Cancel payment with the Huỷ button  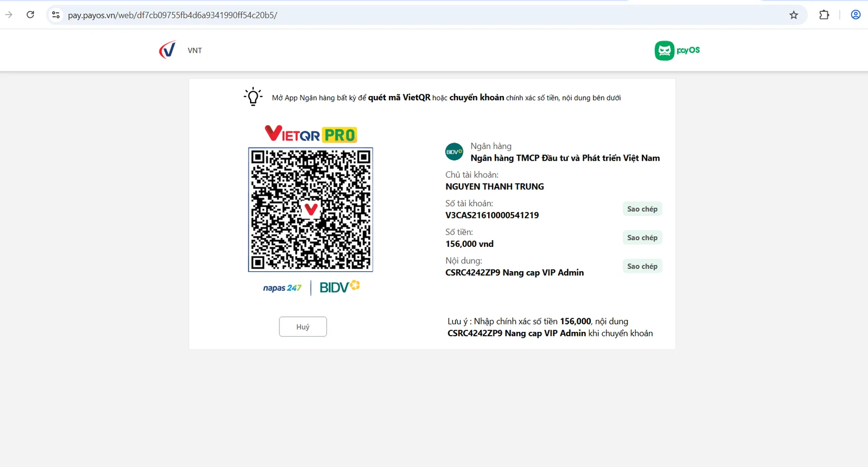coord(303,327)
